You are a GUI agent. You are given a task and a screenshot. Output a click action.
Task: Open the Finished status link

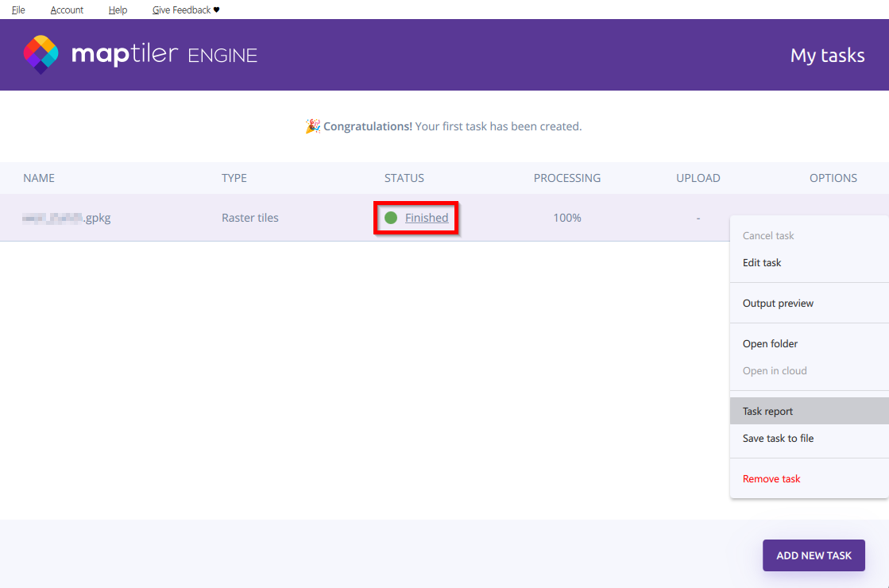(x=427, y=218)
